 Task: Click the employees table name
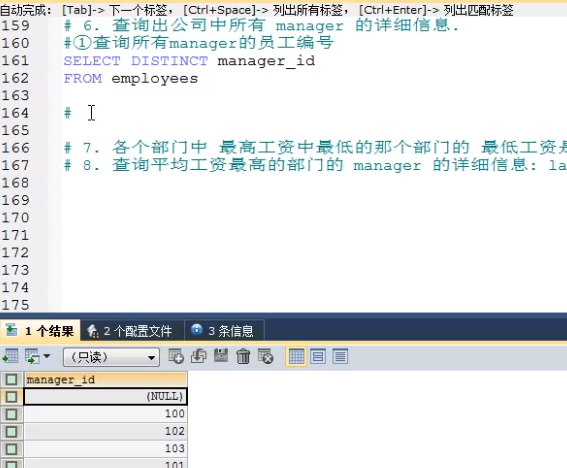155,78
